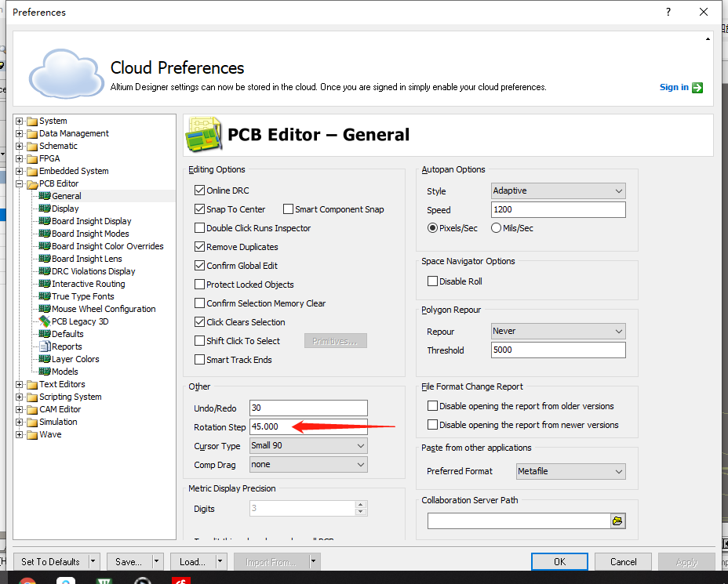728x584 pixels.
Task: Click the Mouse Wheel Configuration page icon
Action: pyautogui.click(x=45, y=309)
